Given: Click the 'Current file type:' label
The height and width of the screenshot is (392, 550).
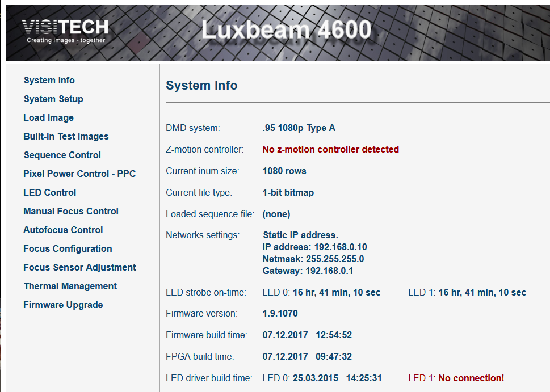Looking at the screenshot, I should (199, 192).
